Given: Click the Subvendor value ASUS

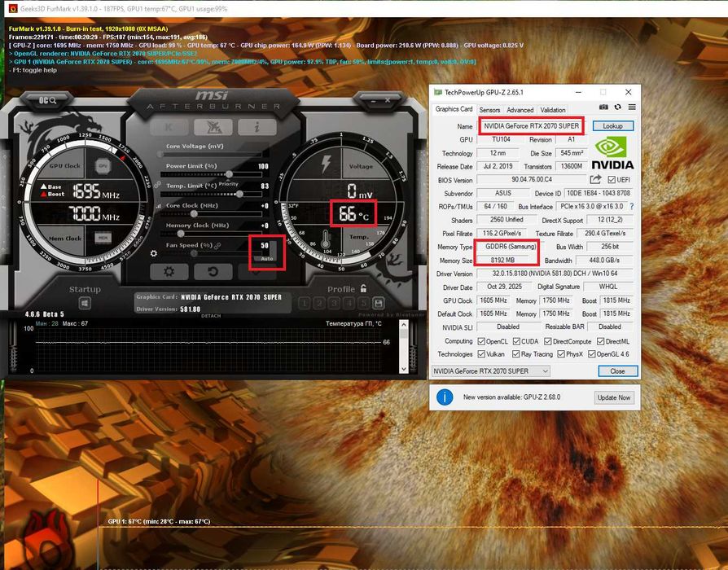Looking at the screenshot, I should 502,193.
